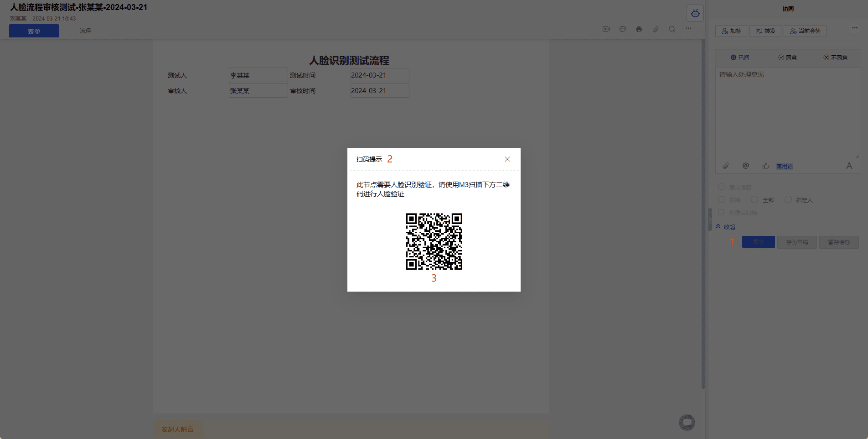
Task: Click the face verification QR code
Action: [x=434, y=241]
